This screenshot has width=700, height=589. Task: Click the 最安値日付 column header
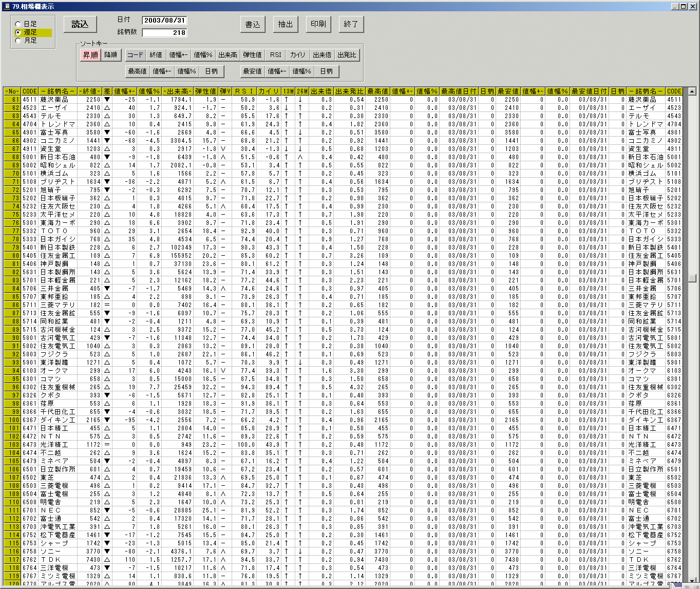pos(590,91)
